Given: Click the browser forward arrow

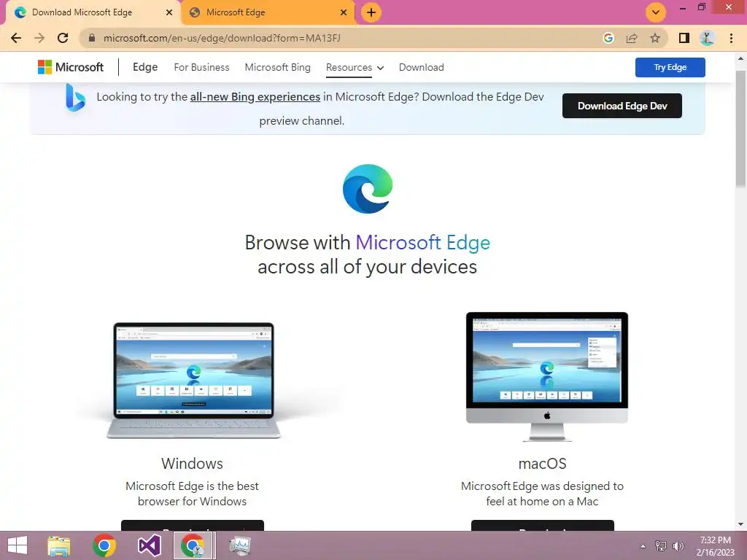Looking at the screenshot, I should (39, 38).
